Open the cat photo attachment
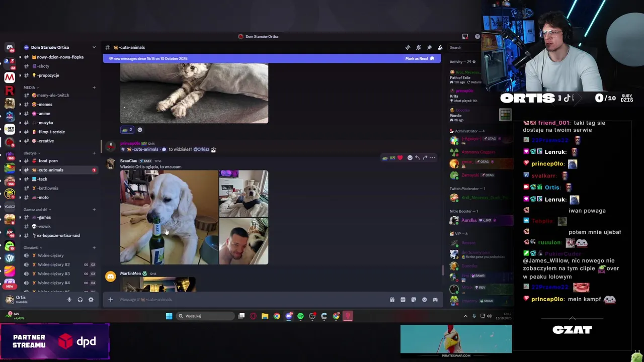The image size is (644, 362). click(194, 93)
